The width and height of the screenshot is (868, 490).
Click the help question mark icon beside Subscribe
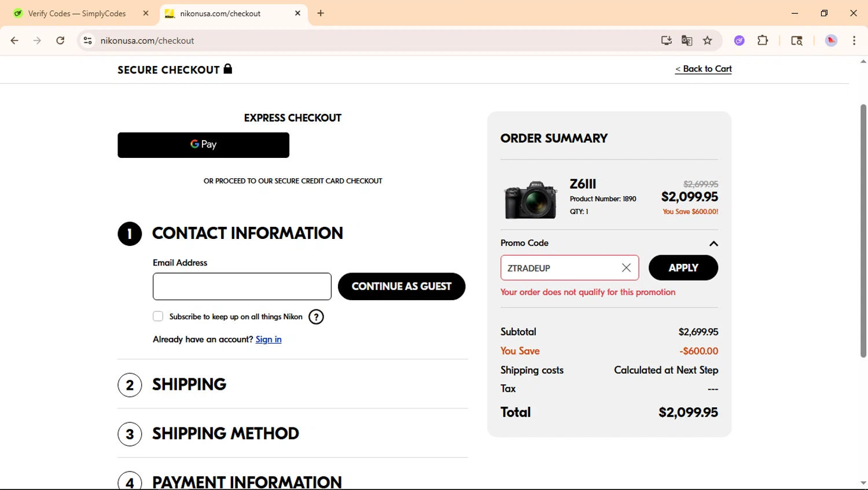(316, 317)
